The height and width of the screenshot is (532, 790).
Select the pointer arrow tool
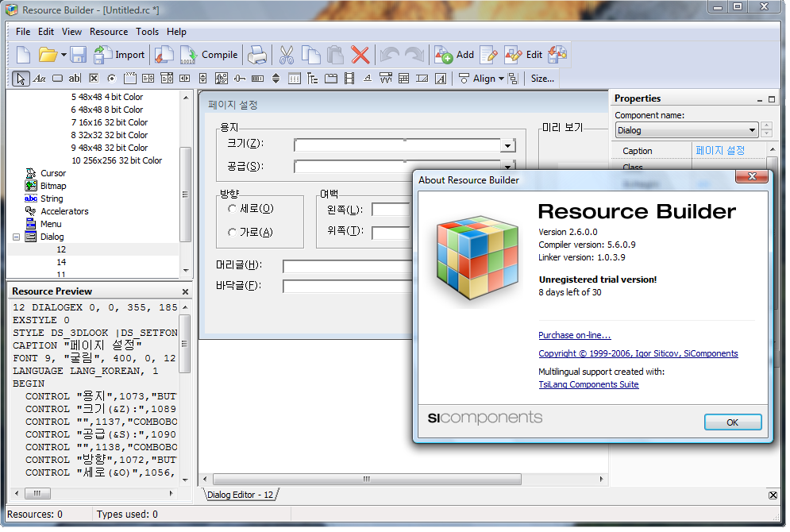(x=21, y=79)
